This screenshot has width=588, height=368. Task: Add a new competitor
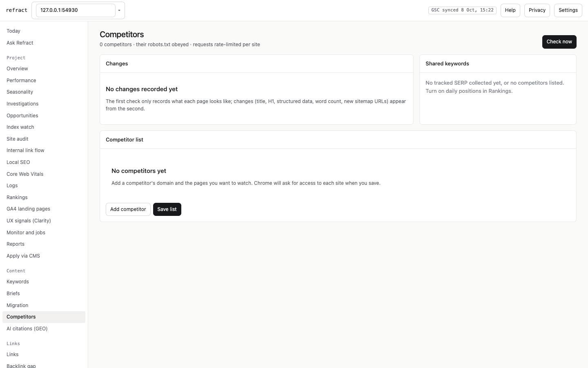pyautogui.click(x=128, y=209)
